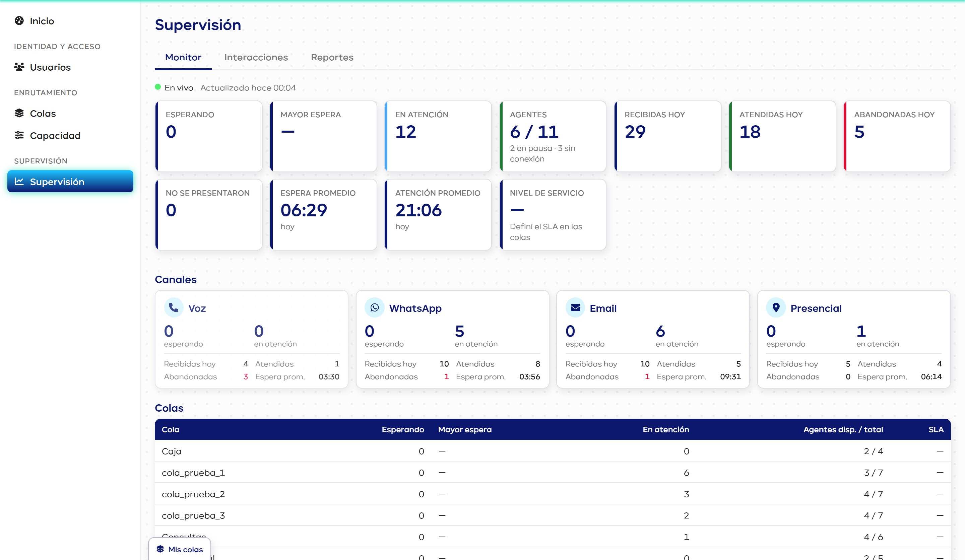Go to Inicio in sidebar
Image resolution: width=965 pixels, height=560 pixels.
(x=70, y=21)
